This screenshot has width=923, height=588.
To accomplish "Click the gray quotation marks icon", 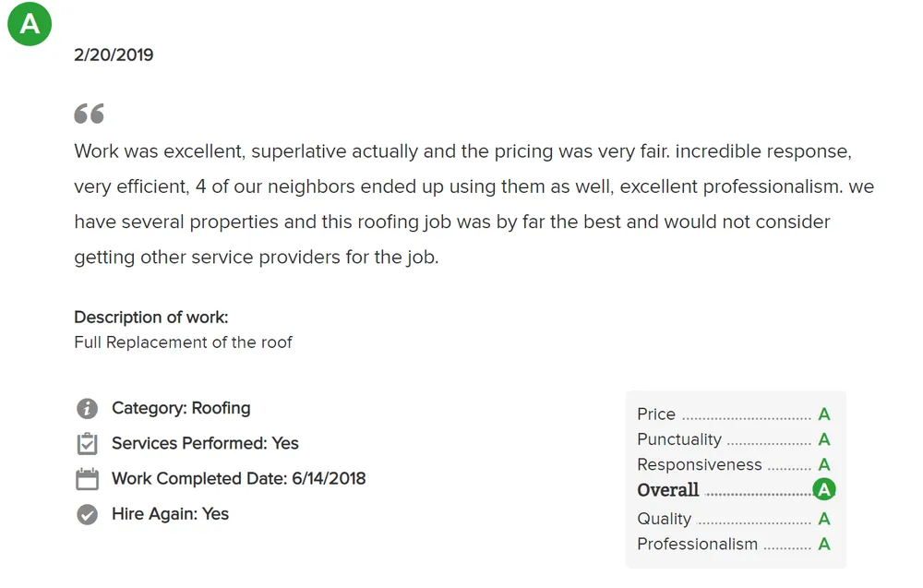I will coord(89,114).
